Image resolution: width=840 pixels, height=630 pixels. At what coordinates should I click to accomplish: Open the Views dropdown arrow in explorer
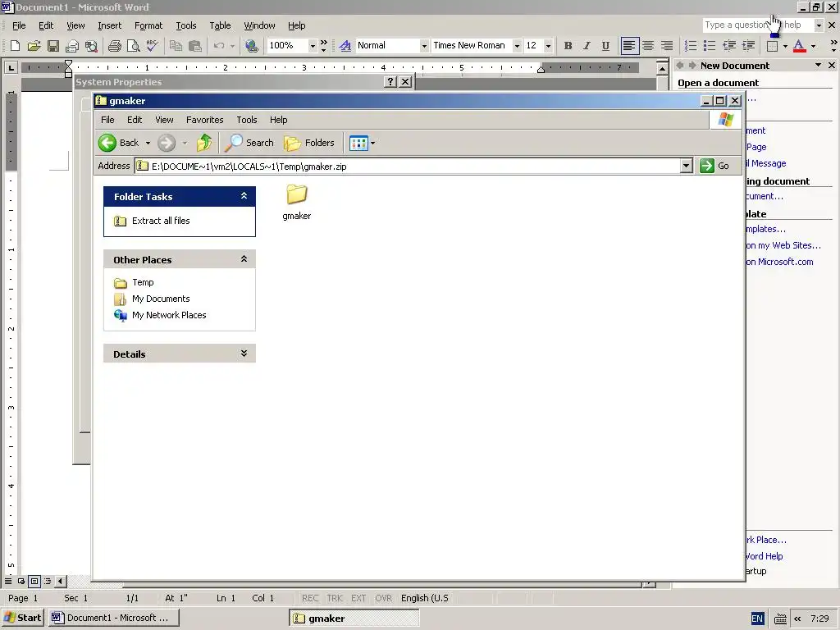373,143
